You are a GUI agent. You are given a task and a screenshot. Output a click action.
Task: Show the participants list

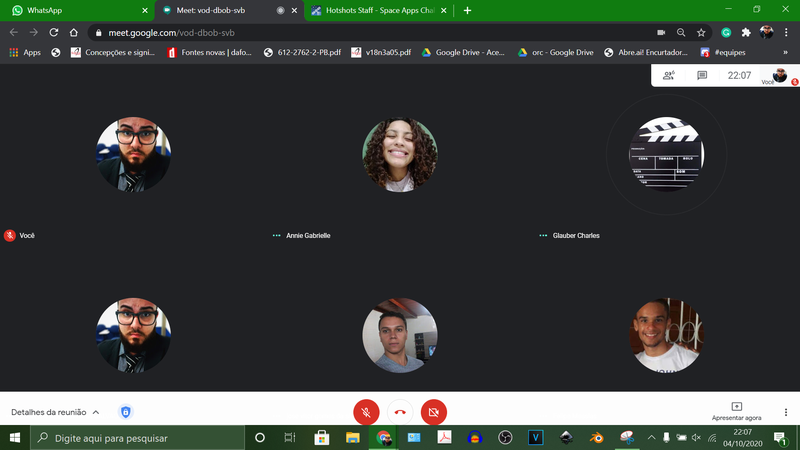click(668, 76)
